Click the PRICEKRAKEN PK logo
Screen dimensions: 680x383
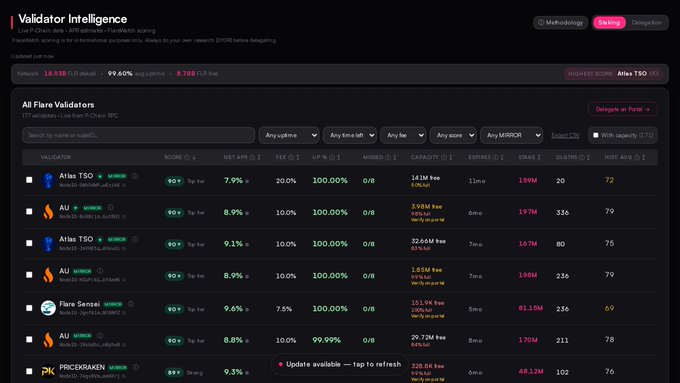click(48, 371)
